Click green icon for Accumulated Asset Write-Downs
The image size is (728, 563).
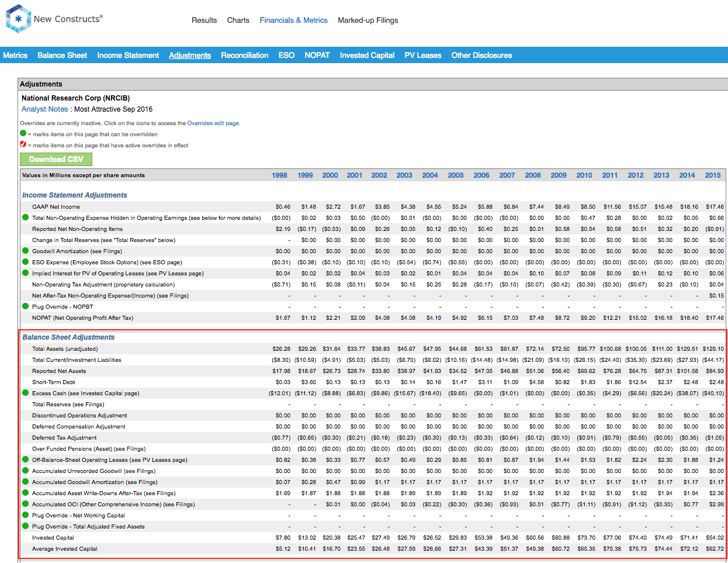[x=25, y=493]
